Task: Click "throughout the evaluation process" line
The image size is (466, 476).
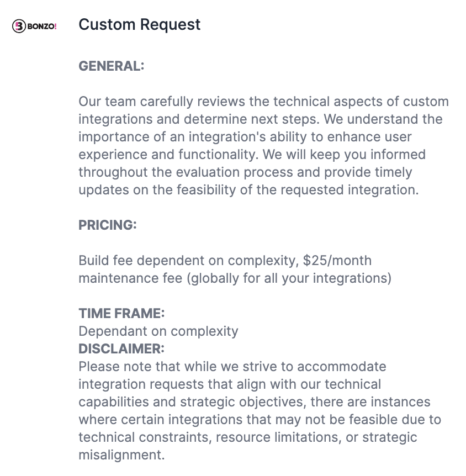Action: pyautogui.click(x=245, y=172)
